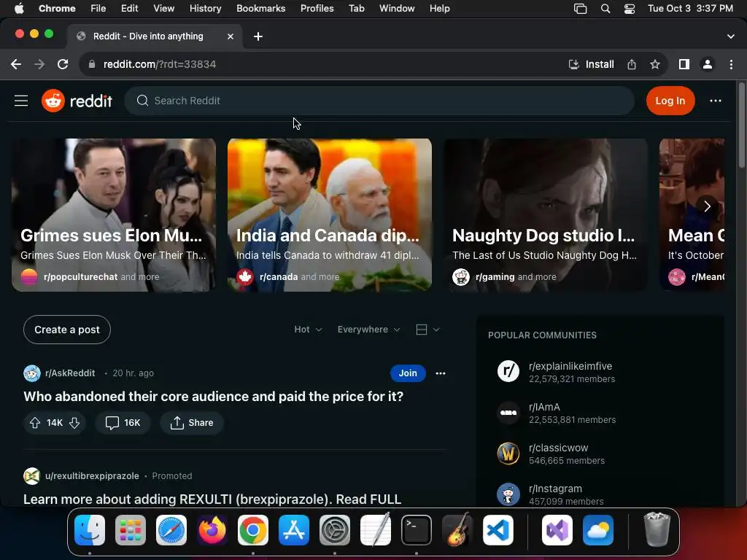Expand the tab search chevron
Screen dimensions: 747x560
tap(730, 36)
